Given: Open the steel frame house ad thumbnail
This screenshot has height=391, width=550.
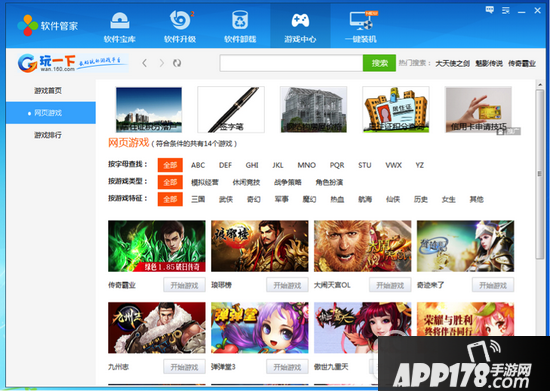Looking at the screenshot, I should tap(314, 110).
